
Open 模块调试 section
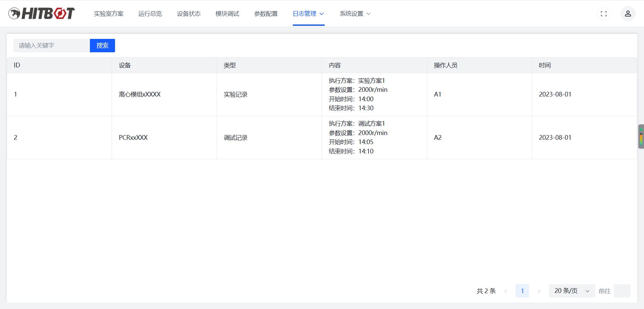tap(227, 14)
